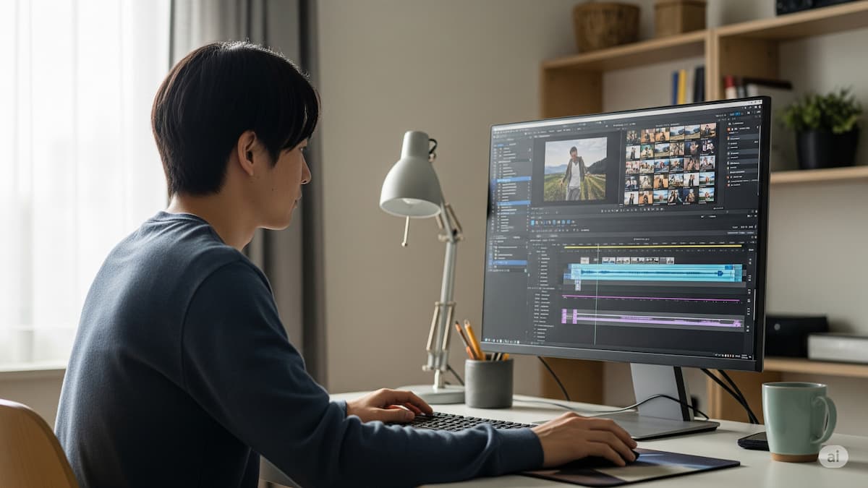Viewport: 868px width, 488px height.
Task: Click the yellow bar above the timeline tracks
Action: coord(653,247)
